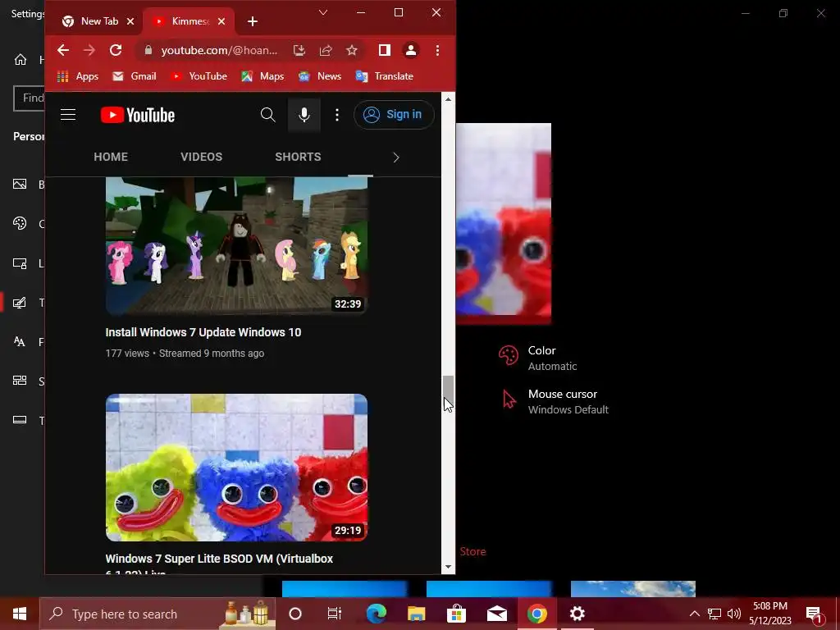Open Colors palette icon in Settings sidebar
This screenshot has height=630, width=840.
pyautogui.click(x=20, y=223)
